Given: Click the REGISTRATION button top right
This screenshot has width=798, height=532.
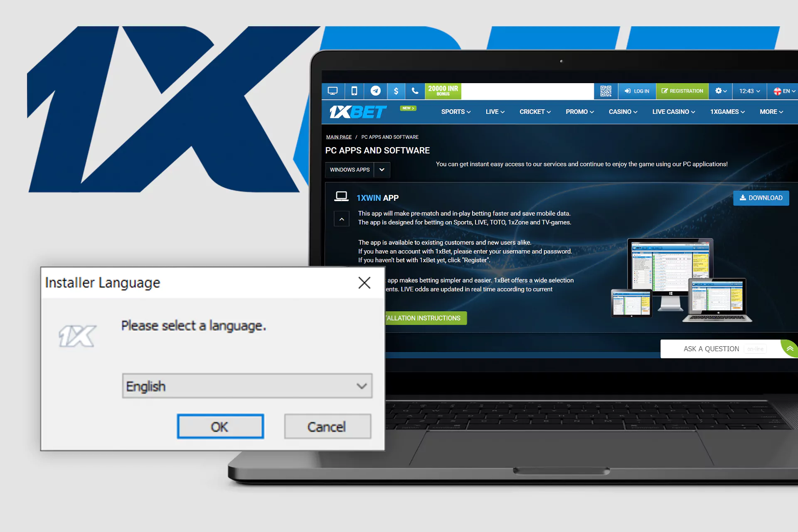Looking at the screenshot, I should coord(683,91).
